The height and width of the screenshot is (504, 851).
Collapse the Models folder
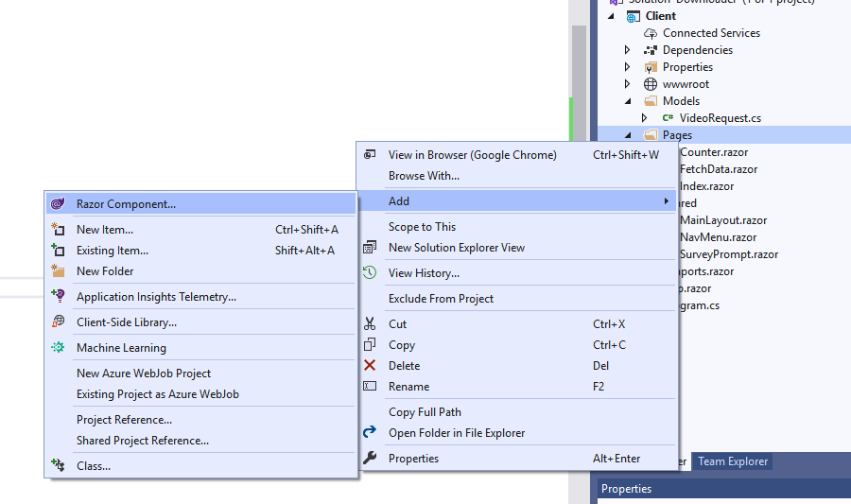[x=629, y=101]
